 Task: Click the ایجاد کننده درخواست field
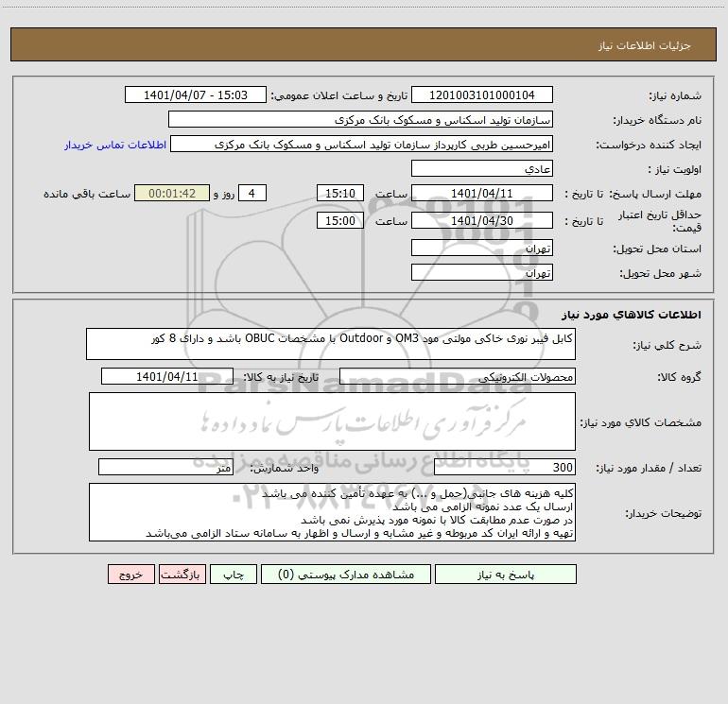pos(362,144)
